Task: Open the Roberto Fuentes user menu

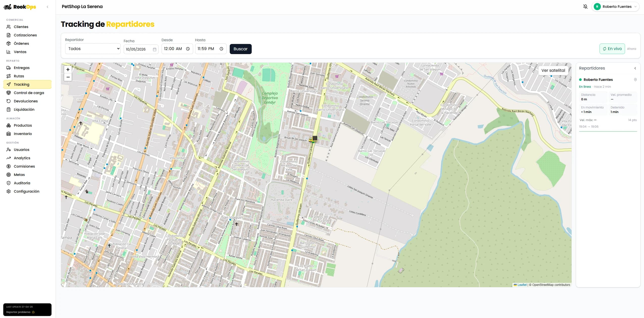Action: 615,7
